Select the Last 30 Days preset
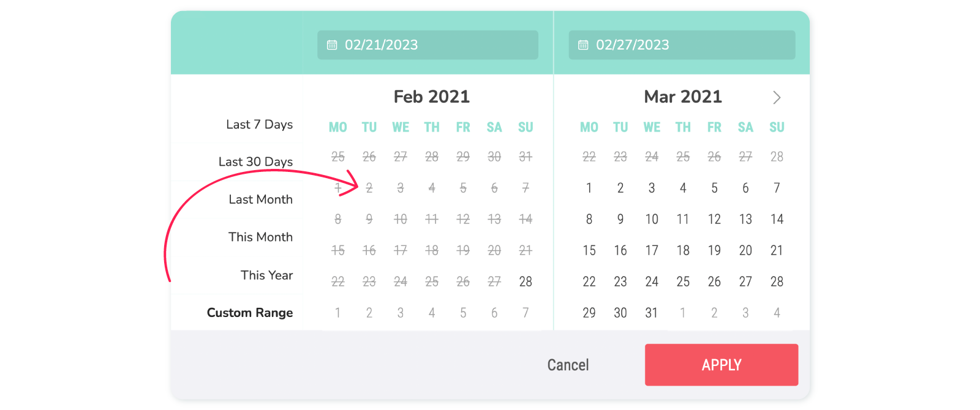Screen dimensions: 980x410 (x=255, y=162)
